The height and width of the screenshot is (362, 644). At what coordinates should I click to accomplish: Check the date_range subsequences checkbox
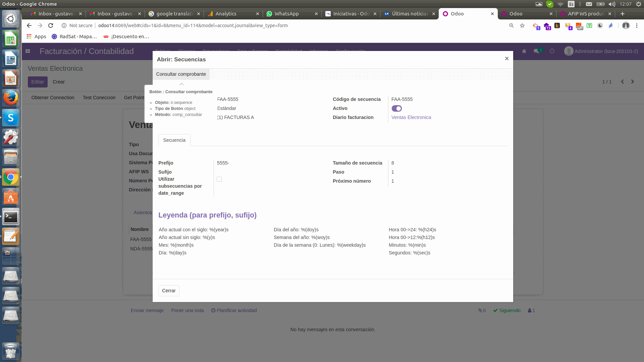coord(219,179)
